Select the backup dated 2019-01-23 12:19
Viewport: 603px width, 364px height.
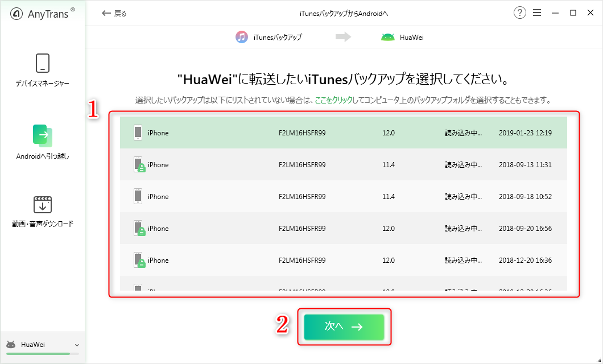(344, 133)
